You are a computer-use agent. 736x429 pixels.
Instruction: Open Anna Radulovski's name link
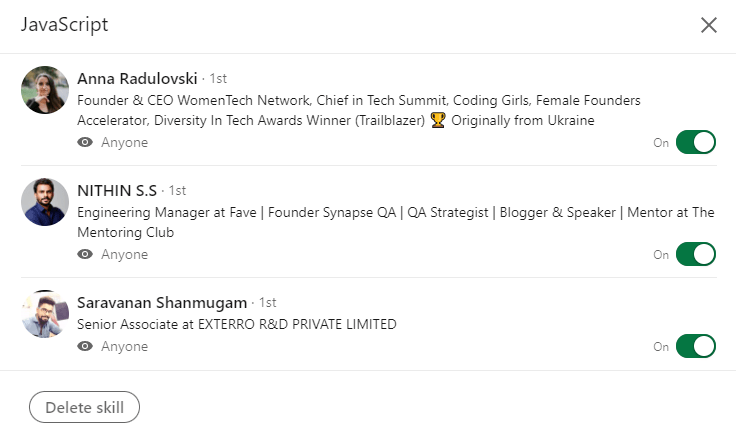click(x=138, y=78)
